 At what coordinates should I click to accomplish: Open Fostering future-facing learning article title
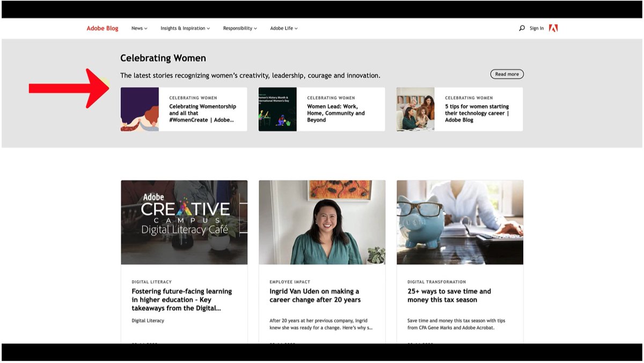coord(181,300)
